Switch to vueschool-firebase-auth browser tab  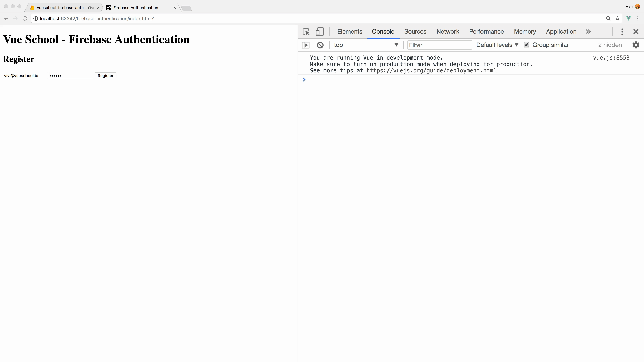(64, 8)
